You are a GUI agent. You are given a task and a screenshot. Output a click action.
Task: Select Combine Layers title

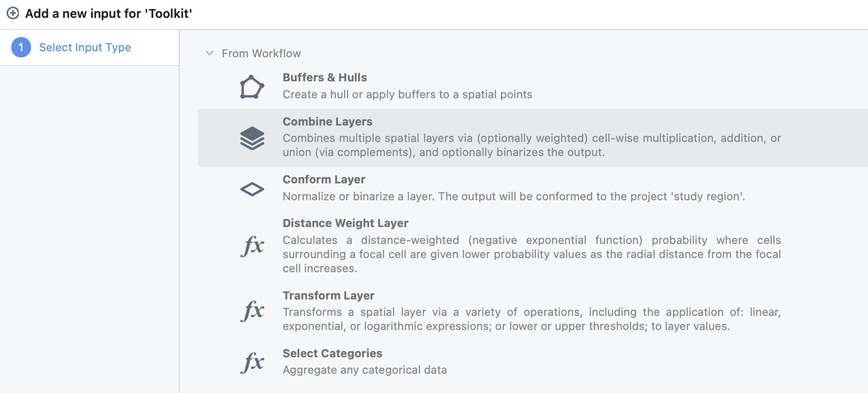pyautogui.click(x=327, y=122)
